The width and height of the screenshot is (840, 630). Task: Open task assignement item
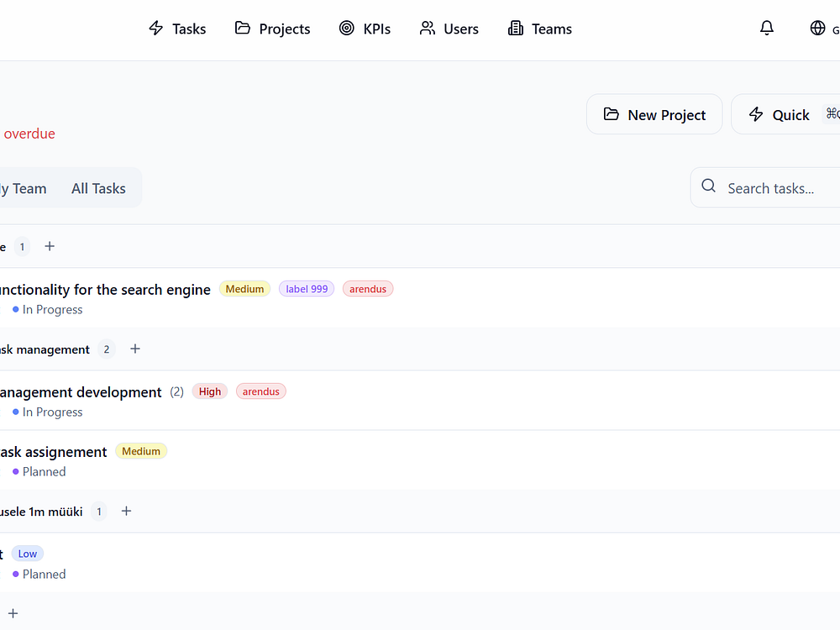pos(54,452)
